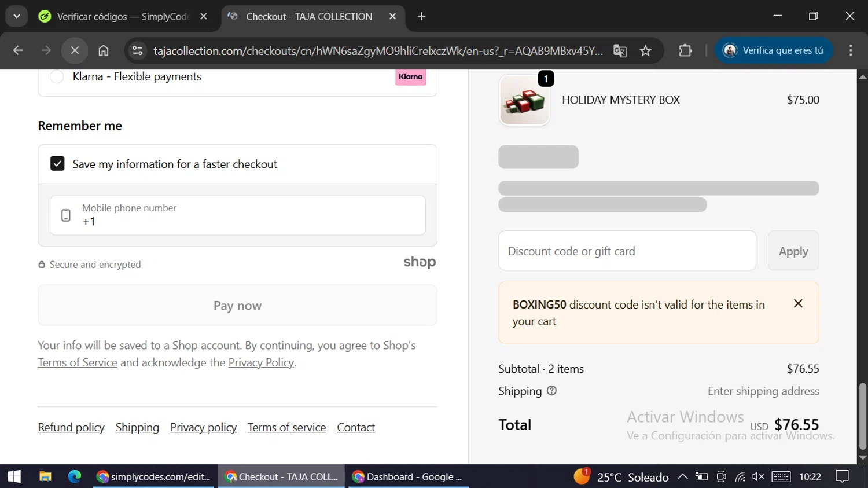The image size is (868, 488).
Task: Open the Shipping footer link
Action: 137,427
